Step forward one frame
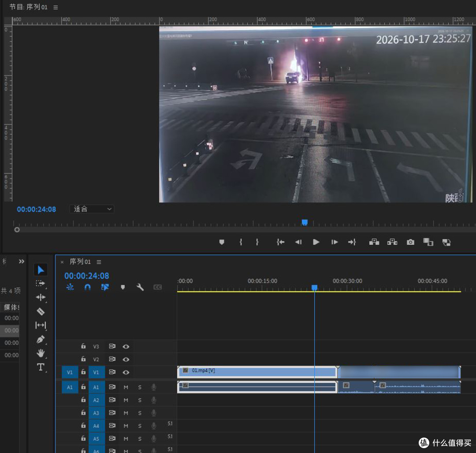476x453 pixels. [335, 242]
